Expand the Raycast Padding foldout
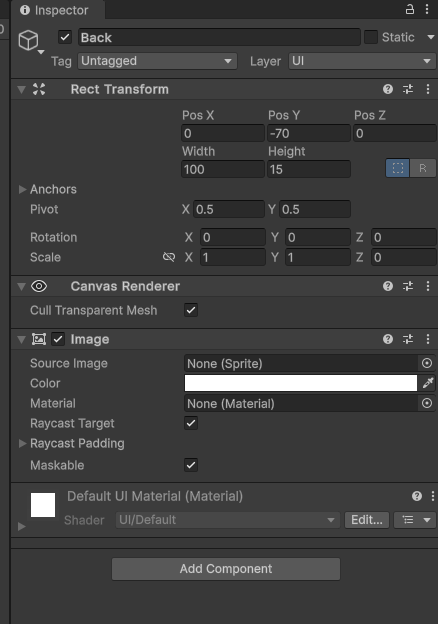The image size is (438, 624). (22, 443)
